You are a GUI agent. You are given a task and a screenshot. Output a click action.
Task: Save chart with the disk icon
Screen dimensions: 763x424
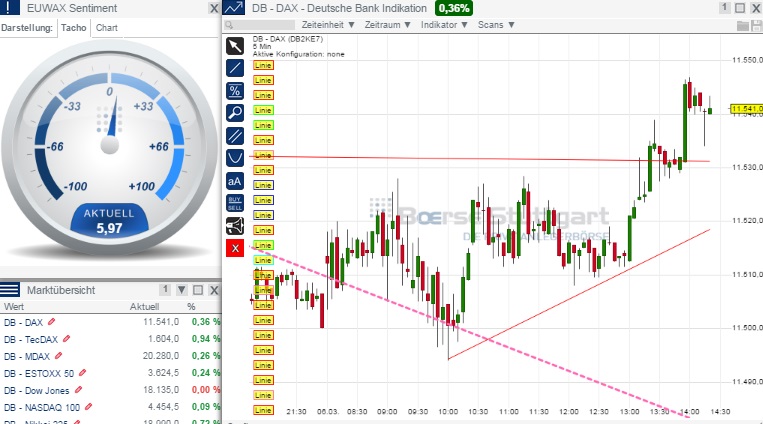pyautogui.click(x=756, y=26)
